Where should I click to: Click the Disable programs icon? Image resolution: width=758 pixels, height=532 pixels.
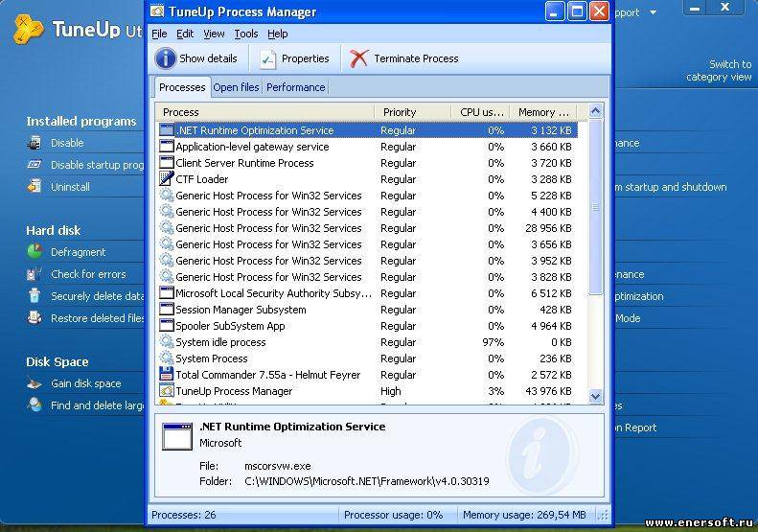(34, 143)
